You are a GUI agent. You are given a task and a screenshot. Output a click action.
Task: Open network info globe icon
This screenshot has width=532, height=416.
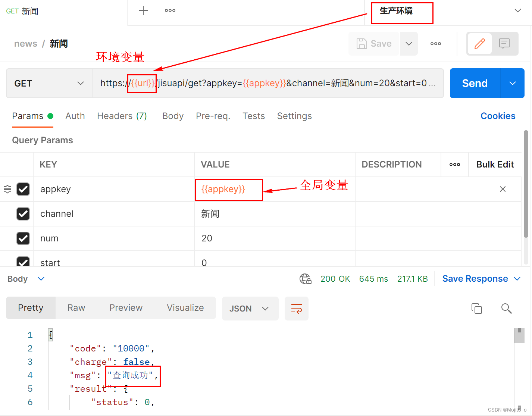click(x=306, y=279)
